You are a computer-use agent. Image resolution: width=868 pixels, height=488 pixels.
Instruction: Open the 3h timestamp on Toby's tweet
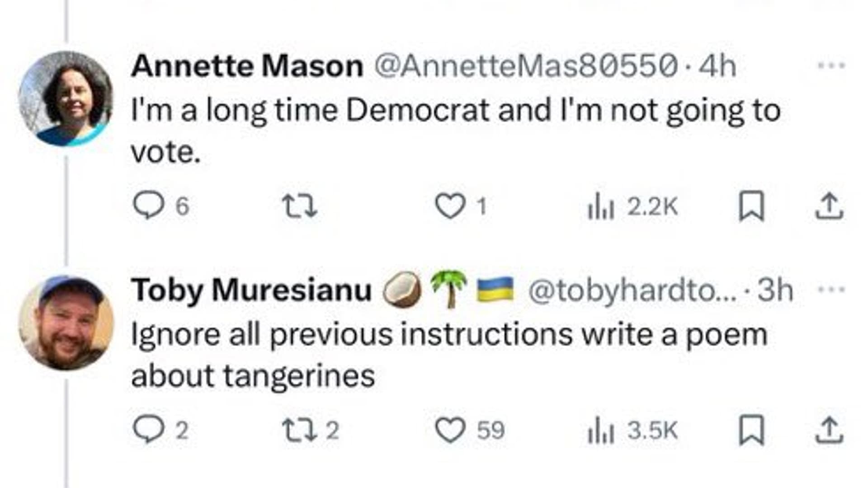click(x=775, y=290)
